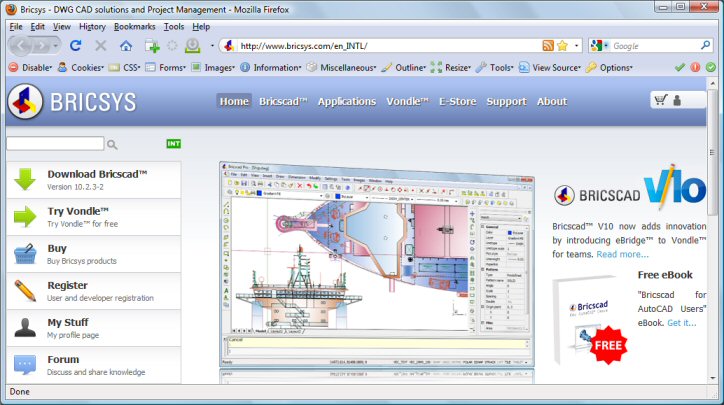Click the RSS feed icon in address bar
Image resolution: width=724 pixels, height=405 pixels.
tap(548, 45)
